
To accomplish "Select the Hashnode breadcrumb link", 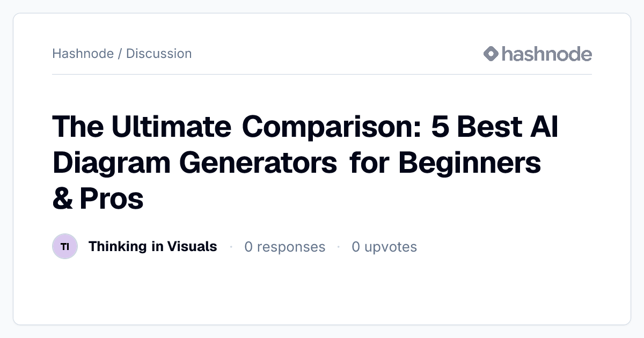I will [x=83, y=54].
